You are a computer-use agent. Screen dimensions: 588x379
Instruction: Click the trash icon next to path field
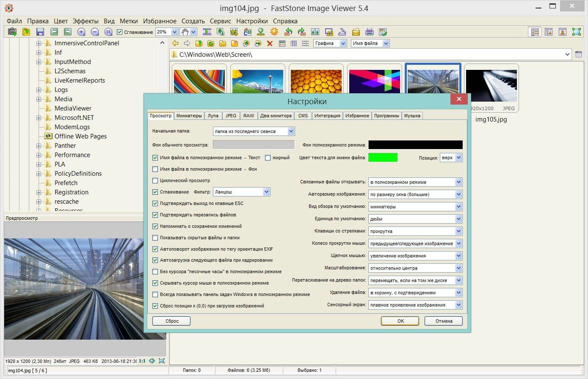tap(579, 54)
